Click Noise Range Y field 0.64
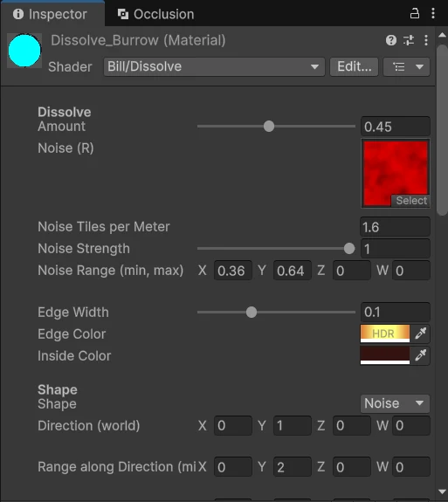Viewport: 448px width, 502px height. pyautogui.click(x=292, y=271)
